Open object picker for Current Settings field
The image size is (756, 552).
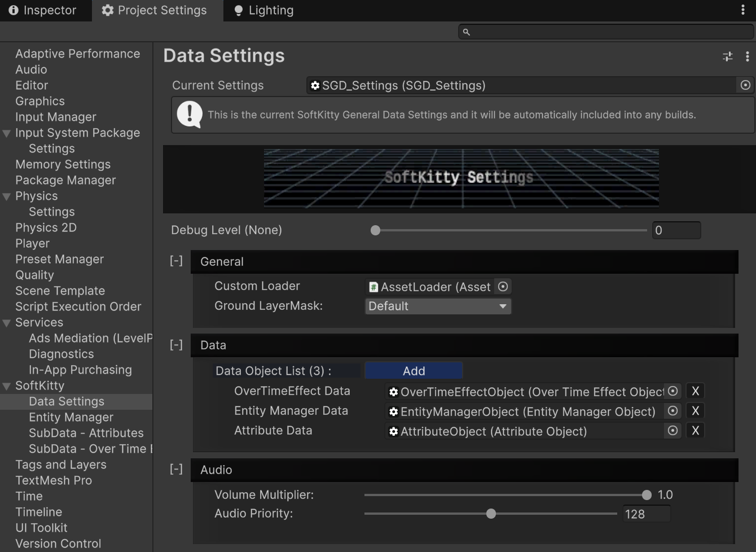(745, 85)
